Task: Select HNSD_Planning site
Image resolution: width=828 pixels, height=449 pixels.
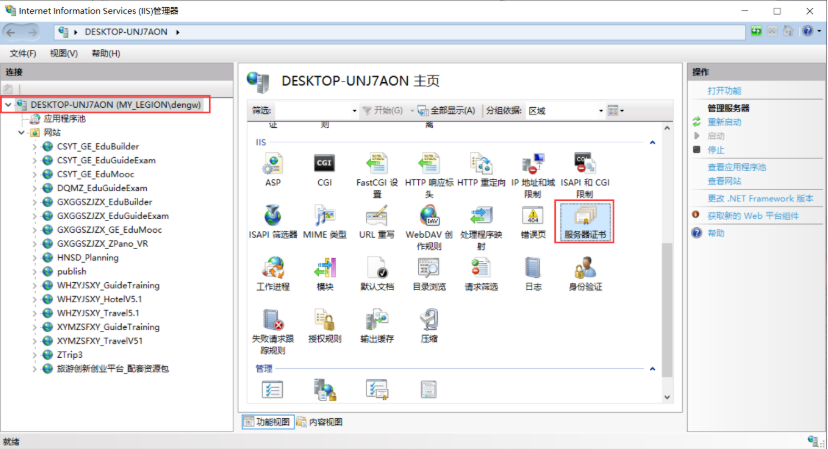Action: click(x=88, y=257)
